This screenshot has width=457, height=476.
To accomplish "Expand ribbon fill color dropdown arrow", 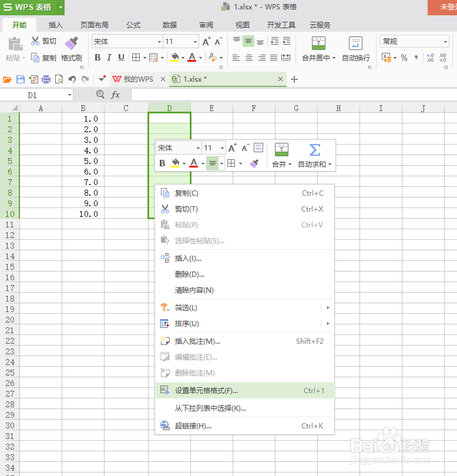I will click(183, 58).
